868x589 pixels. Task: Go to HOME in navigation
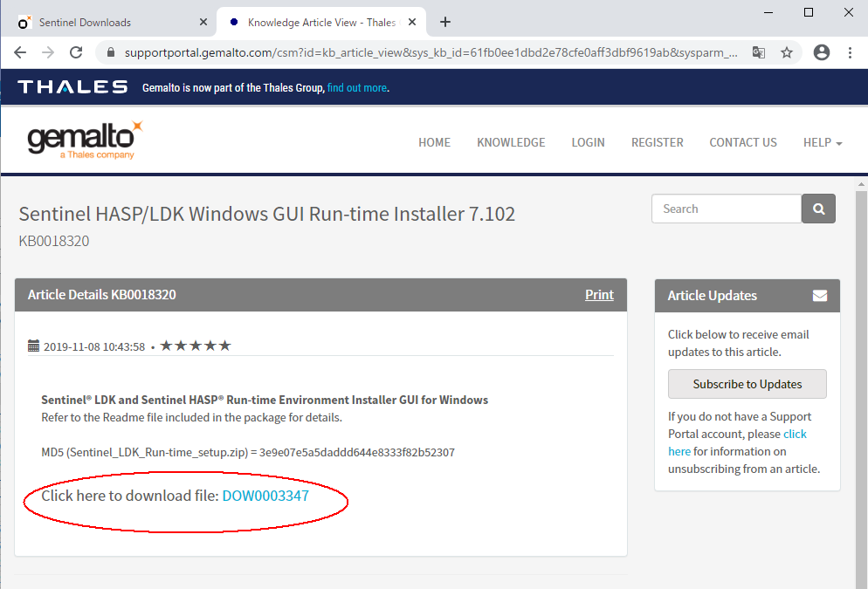click(435, 142)
